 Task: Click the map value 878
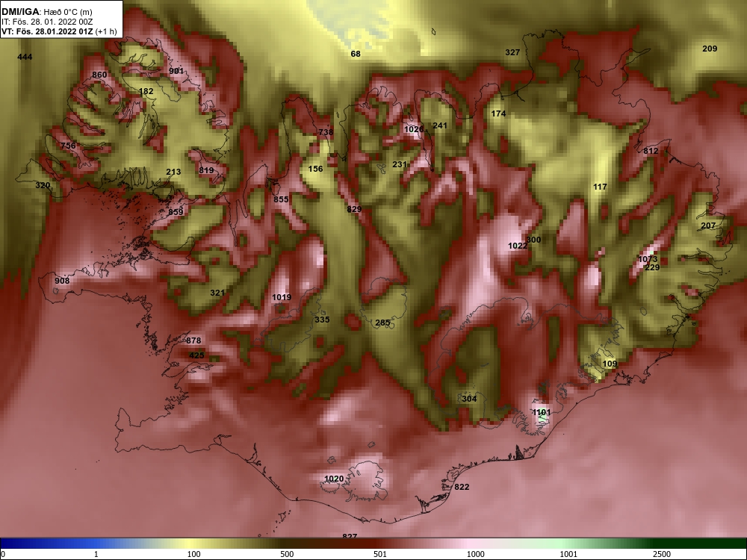(x=193, y=340)
